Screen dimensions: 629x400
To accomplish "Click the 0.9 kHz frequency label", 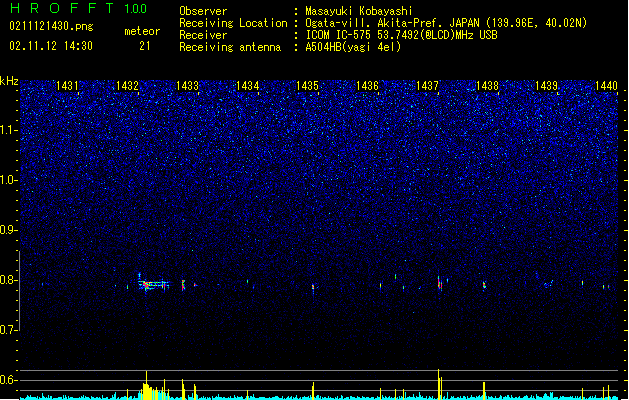I will [x=8, y=230].
